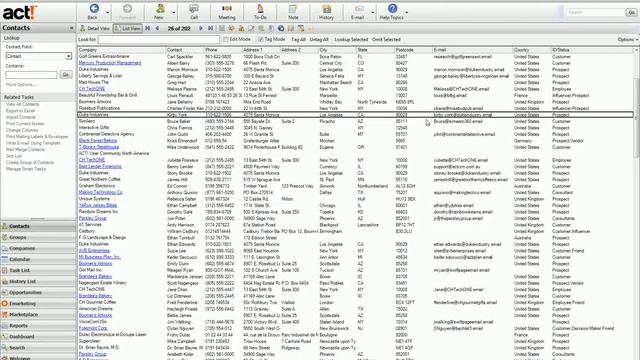Image resolution: width=640 pixels, height=360 pixels.
Task: Open Groups in navigation bar
Action: point(38,237)
